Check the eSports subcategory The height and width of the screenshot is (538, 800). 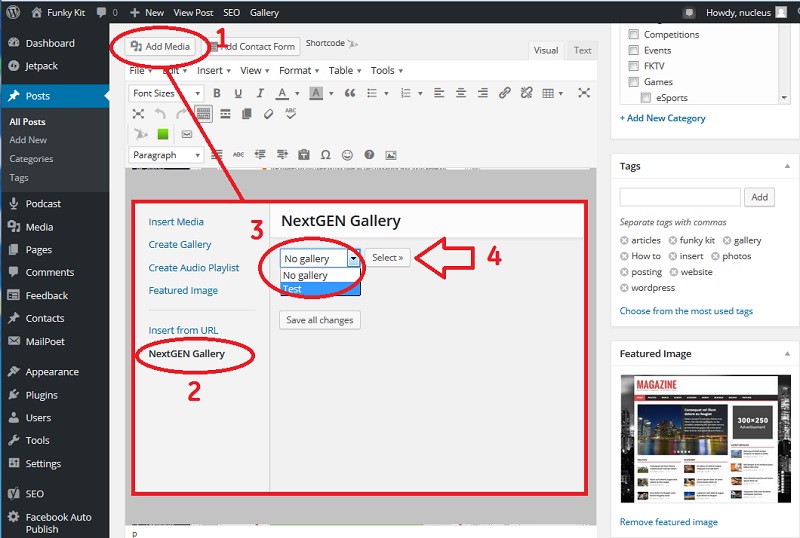point(645,97)
